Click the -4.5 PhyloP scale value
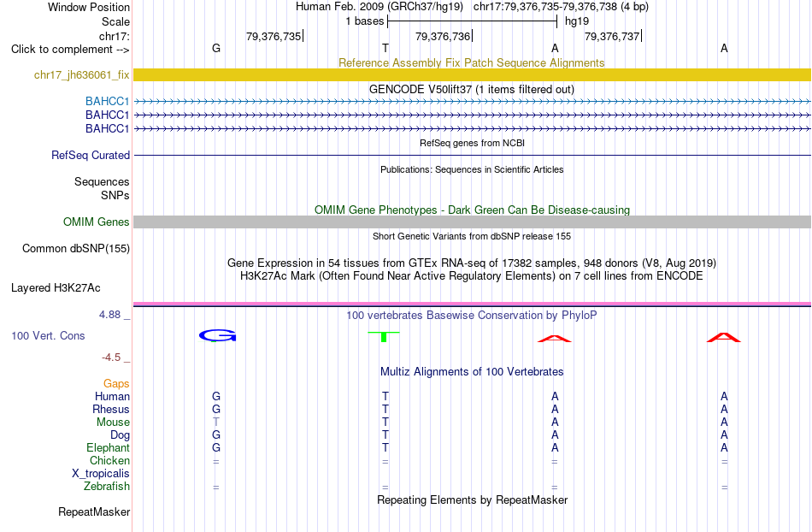The image size is (812, 532). [111, 357]
